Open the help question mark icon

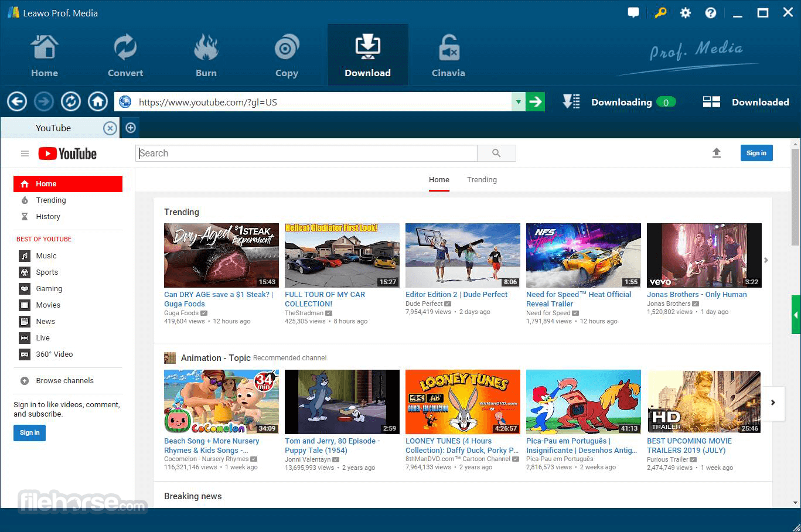711,12
